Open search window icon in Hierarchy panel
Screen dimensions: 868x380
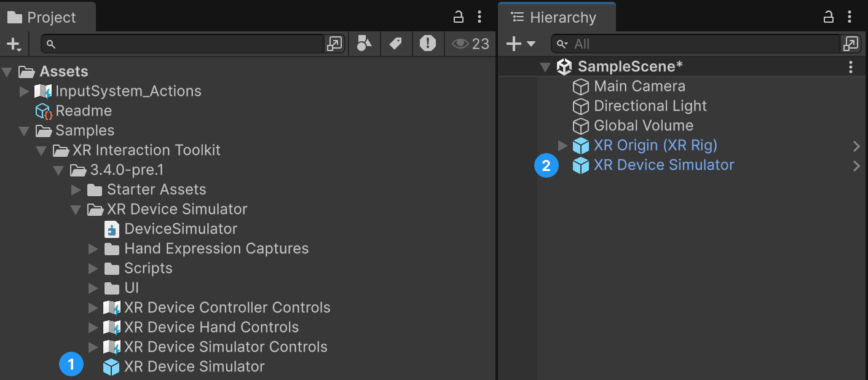tap(851, 44)
